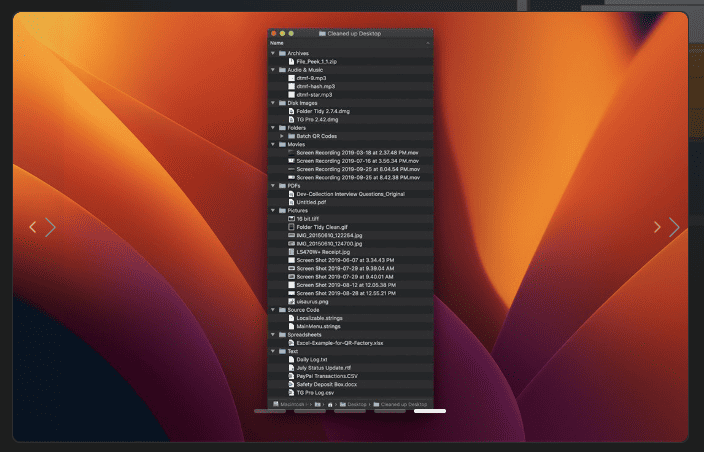Collapse the Source Code folder triangle
Viewport: 704px width, 452px height.
pyautogui.click(x=273, y=310)
